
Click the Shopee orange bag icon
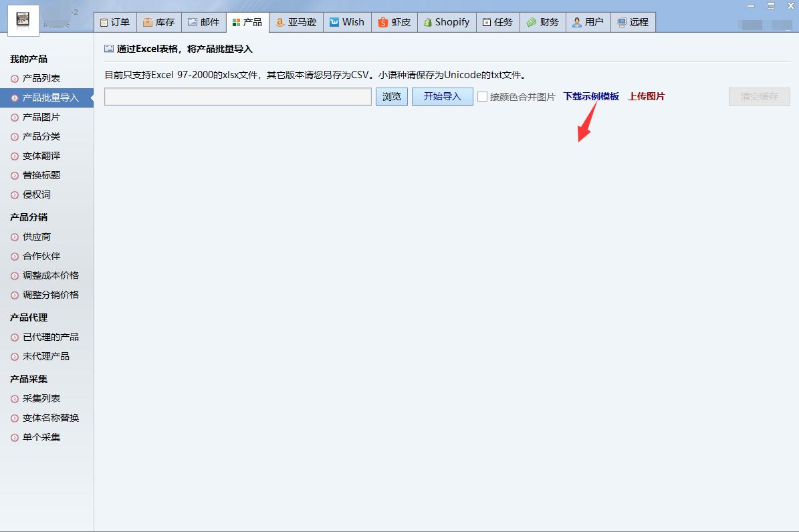[x=382, y=22]
